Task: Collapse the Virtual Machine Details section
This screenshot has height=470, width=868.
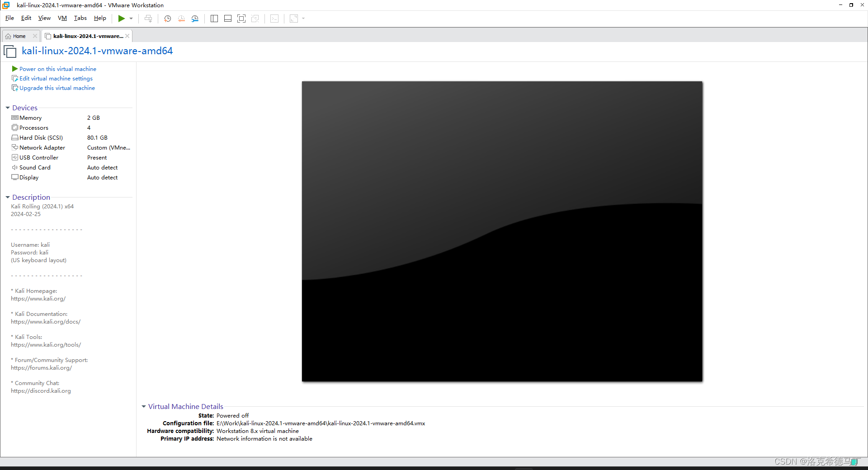Action: 144,406
